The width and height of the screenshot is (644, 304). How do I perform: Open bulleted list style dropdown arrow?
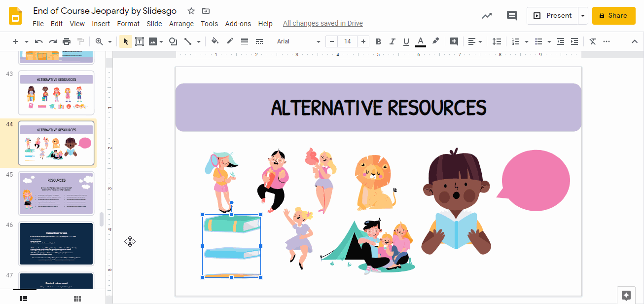(550, 42)
